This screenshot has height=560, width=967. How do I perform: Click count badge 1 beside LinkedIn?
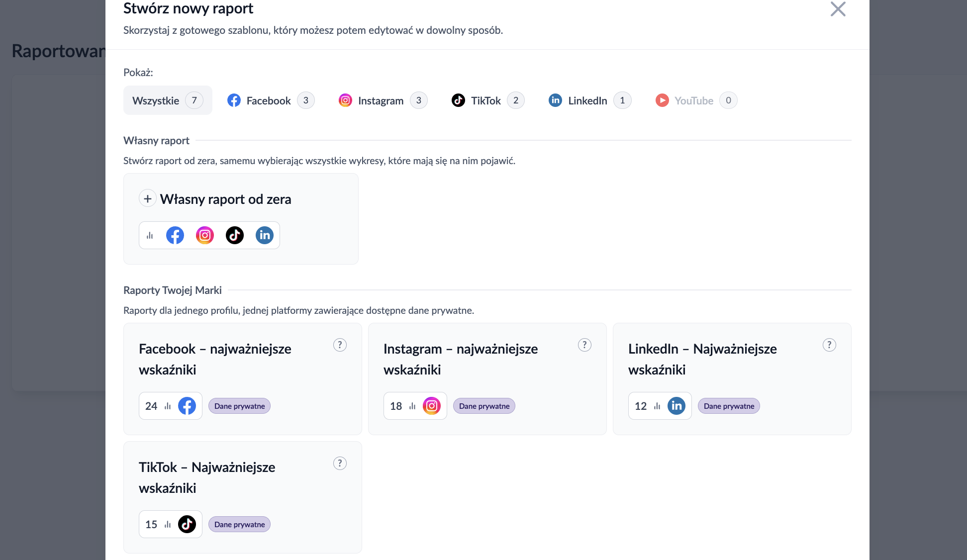click(622, 100)
